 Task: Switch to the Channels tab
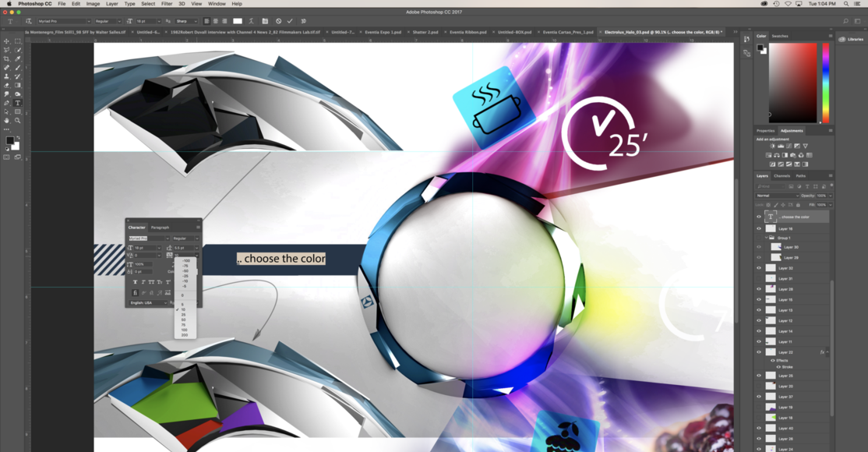point(782,175)
